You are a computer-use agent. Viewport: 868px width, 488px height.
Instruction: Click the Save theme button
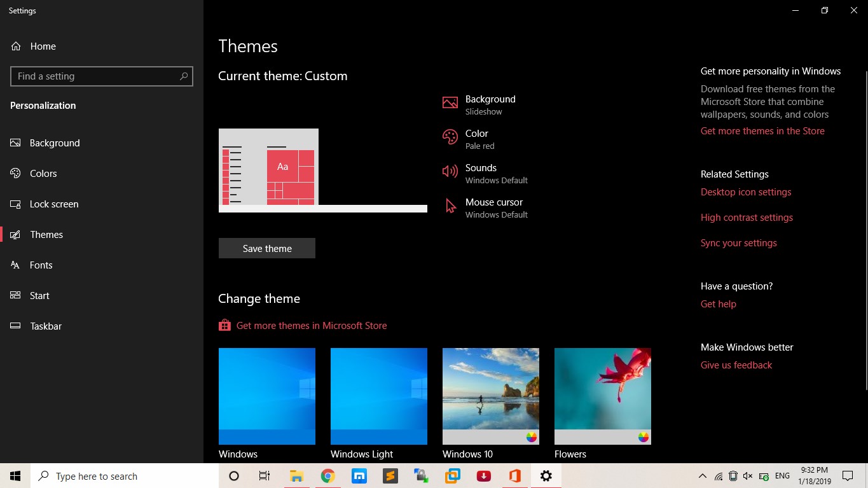266,248
